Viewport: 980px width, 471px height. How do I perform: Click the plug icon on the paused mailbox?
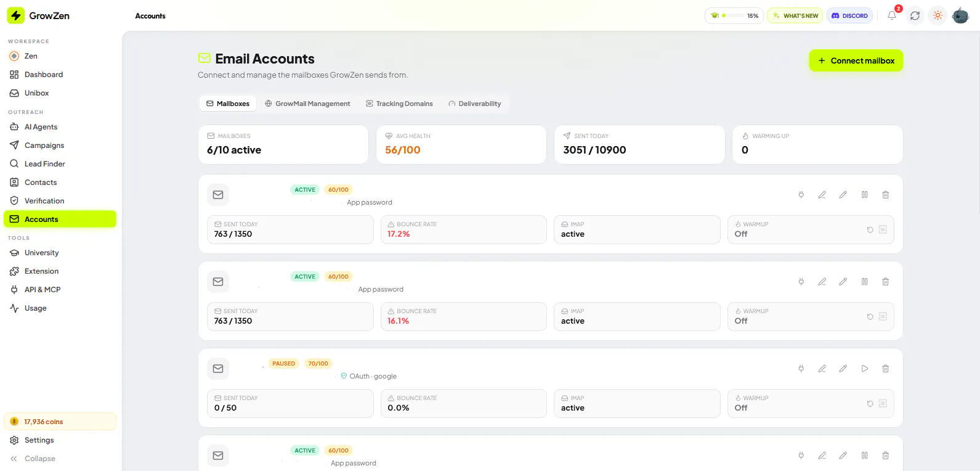click(x=801, y=369)
